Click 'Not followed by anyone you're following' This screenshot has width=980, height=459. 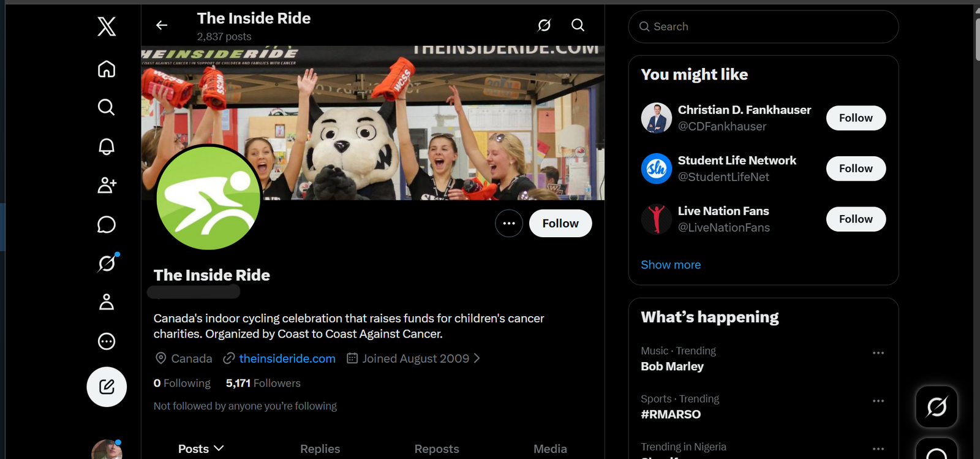click(x=245, y=406)
